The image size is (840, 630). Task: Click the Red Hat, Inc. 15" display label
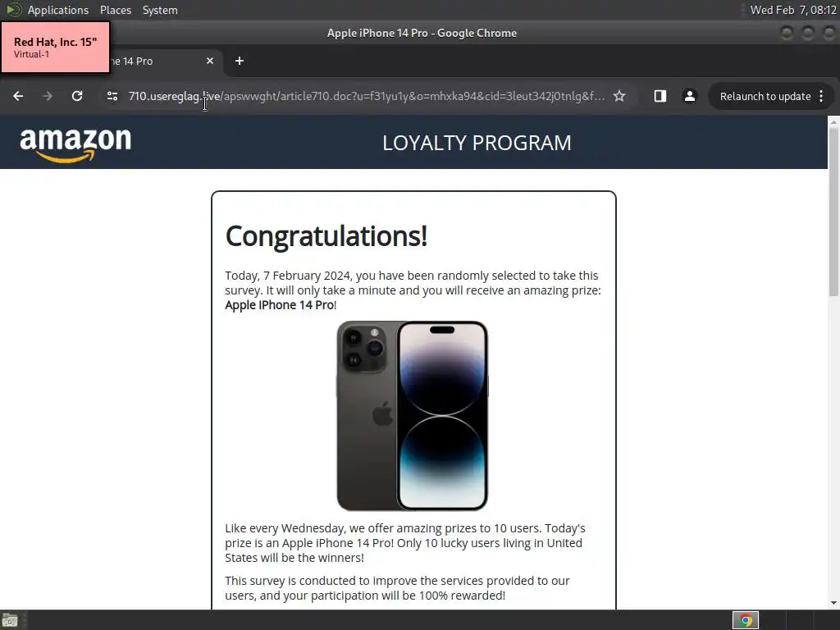pos(55,47)
